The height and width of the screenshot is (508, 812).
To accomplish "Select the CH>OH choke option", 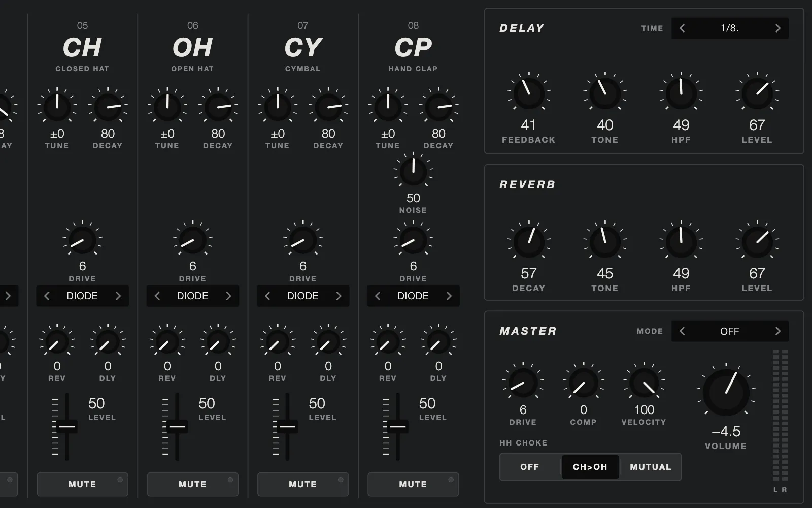I will pyautogui.click(x=590, y=467).
